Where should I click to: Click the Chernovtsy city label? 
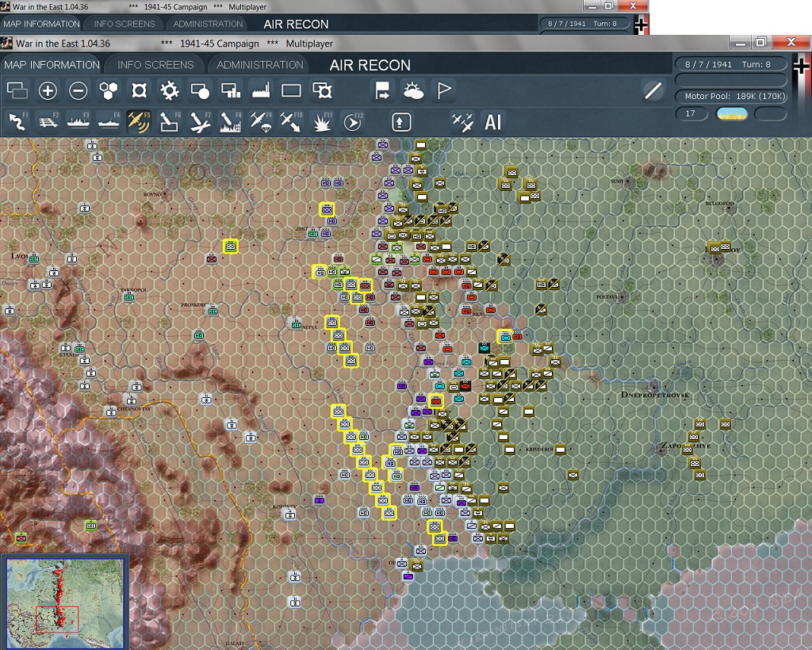coord(133,409)
